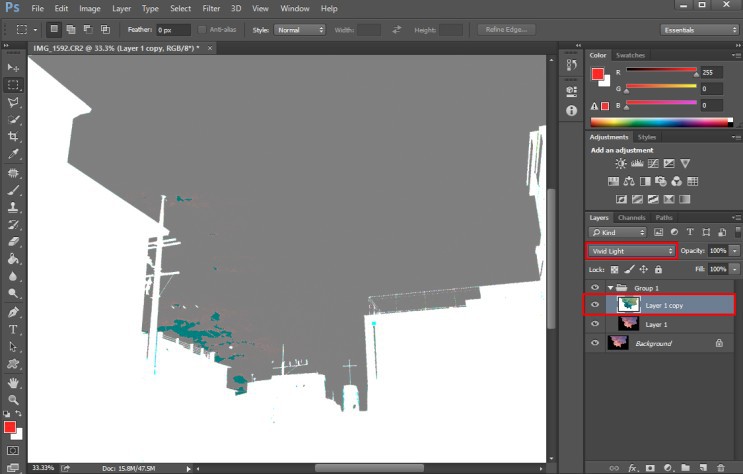Screen dimensions: 743x474
Task: Open the Vivid Light blend mode dropdown
Action: (x=630, y=250)
